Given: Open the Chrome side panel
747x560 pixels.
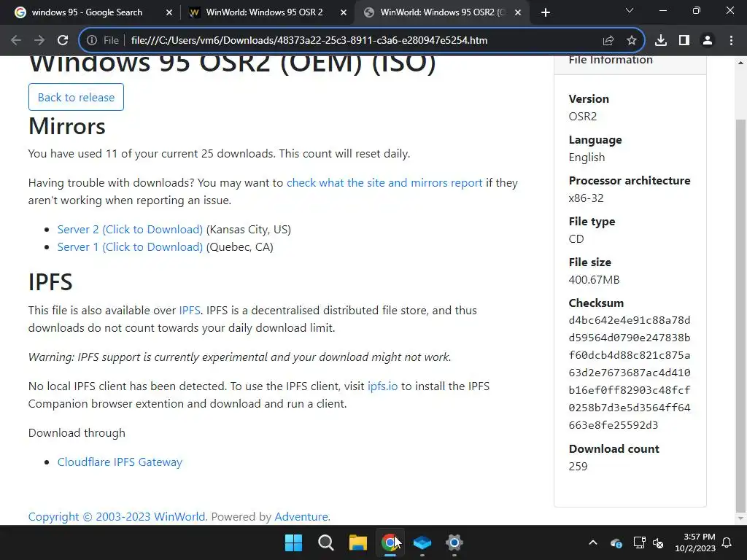Looking at the screenshot, I should 684,41.
